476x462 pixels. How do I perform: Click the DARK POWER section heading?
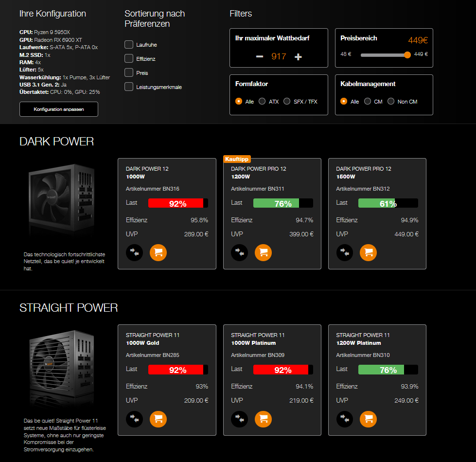click(x=56, y=142)
